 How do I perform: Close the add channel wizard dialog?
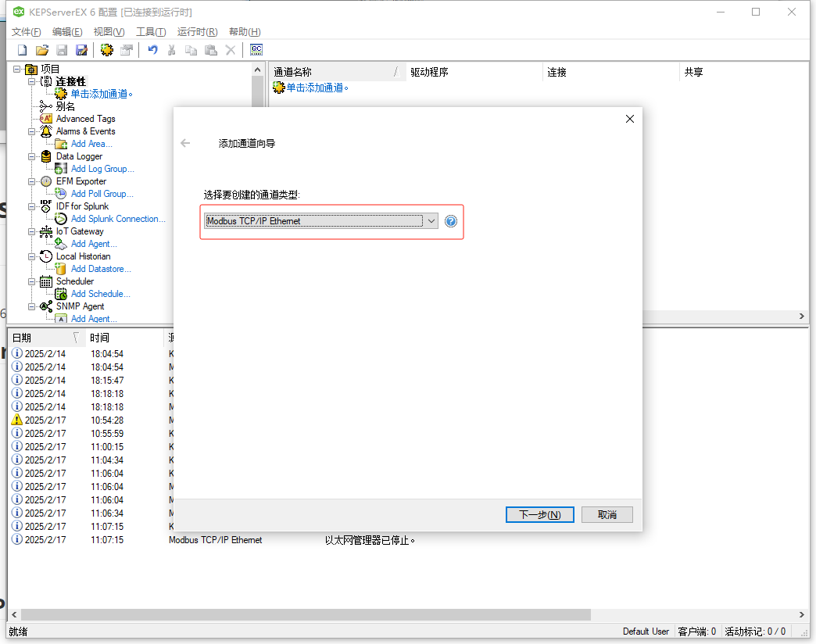(x=630, y=119)
